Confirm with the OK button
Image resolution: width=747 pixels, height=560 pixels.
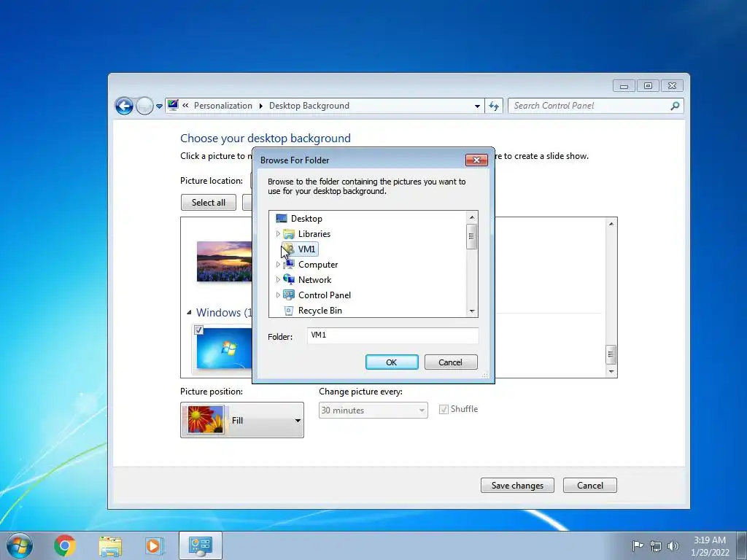coord(392,362)
